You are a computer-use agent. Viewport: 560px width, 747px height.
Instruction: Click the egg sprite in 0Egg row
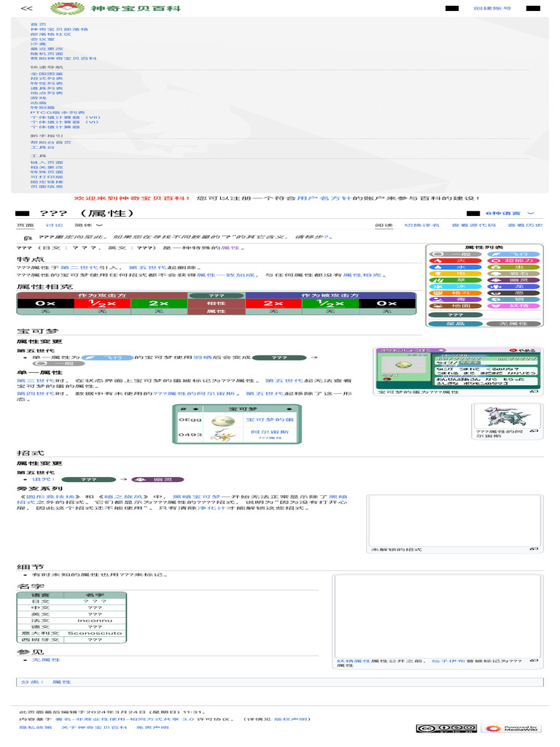click(223, 420)
